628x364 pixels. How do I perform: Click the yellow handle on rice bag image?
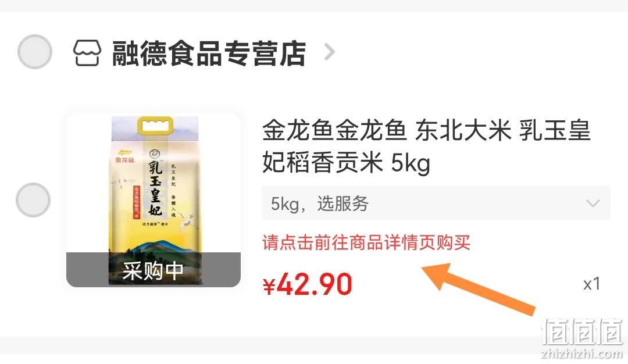coord(155,126)
